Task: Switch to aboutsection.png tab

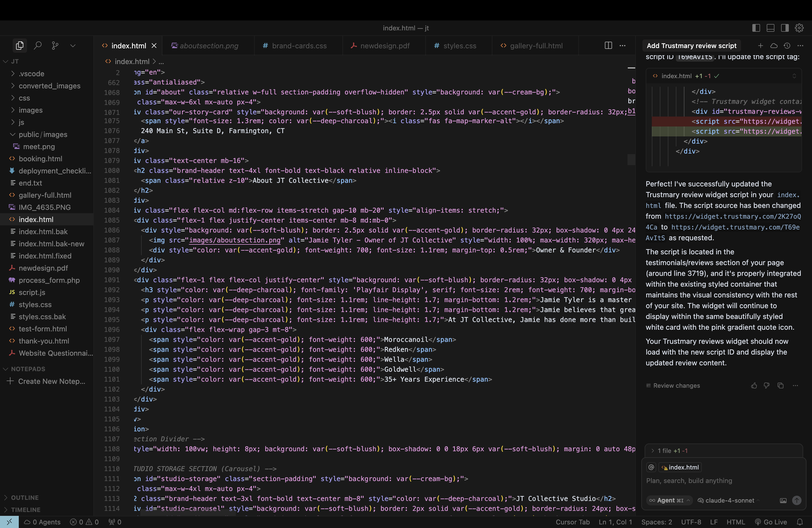Action: [209, 45]
